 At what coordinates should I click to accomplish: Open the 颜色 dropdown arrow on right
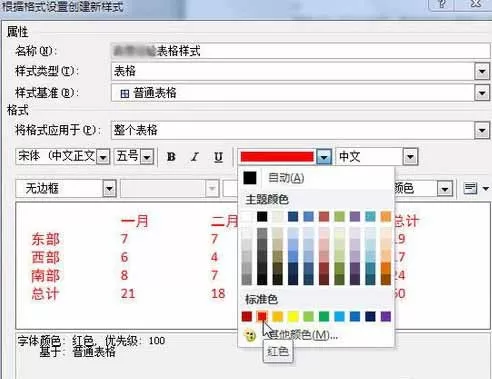(x=445, y=189)
